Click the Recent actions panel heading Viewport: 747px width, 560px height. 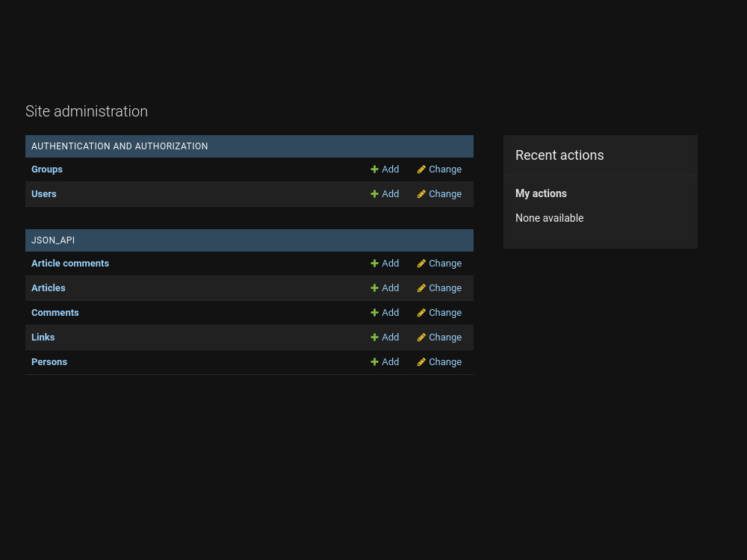point(560,155)
